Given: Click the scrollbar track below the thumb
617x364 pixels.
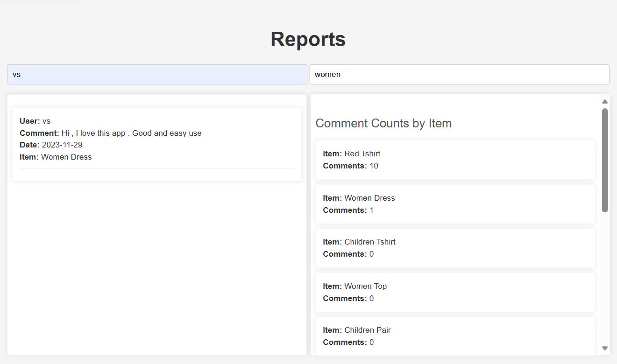Looking at the screenshot, I should click(x=605, y=280).
